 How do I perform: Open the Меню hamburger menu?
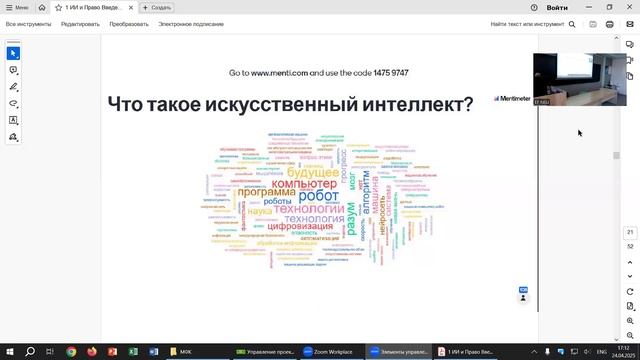tap(17, 7)
